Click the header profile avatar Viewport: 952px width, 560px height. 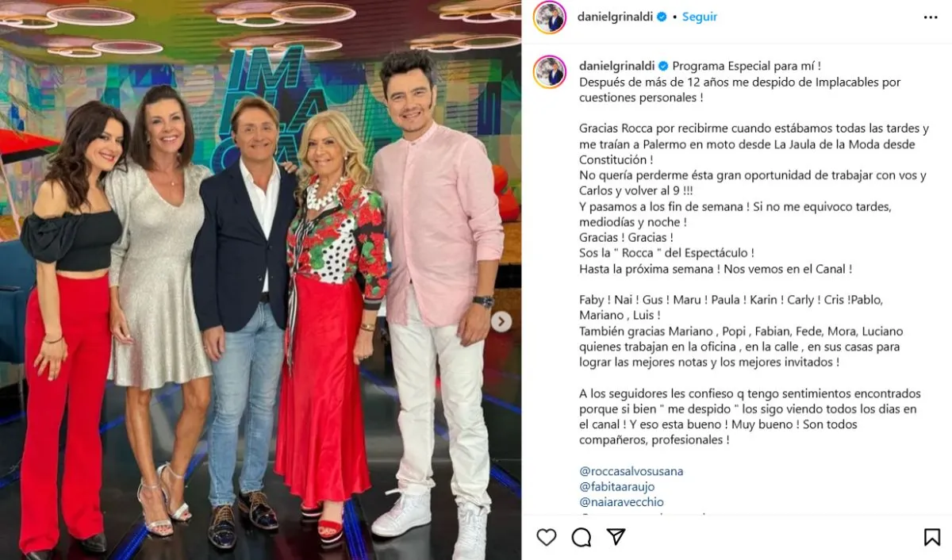click(x=549, y=17)
